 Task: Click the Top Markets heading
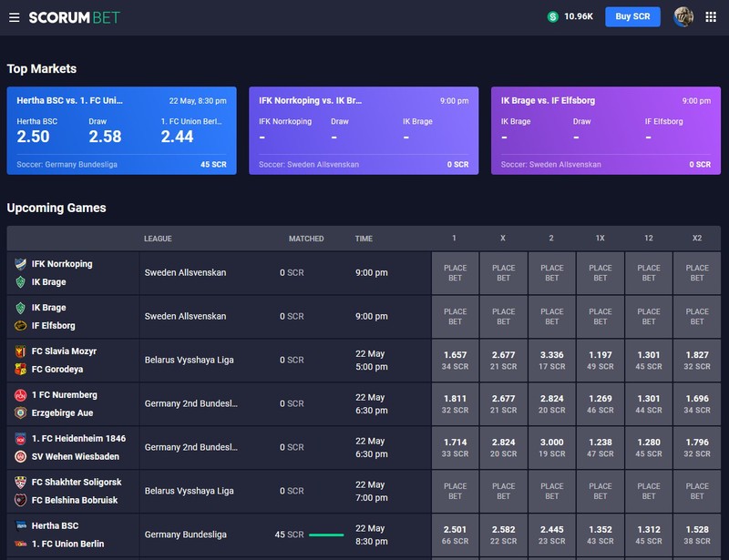[41, 69]
